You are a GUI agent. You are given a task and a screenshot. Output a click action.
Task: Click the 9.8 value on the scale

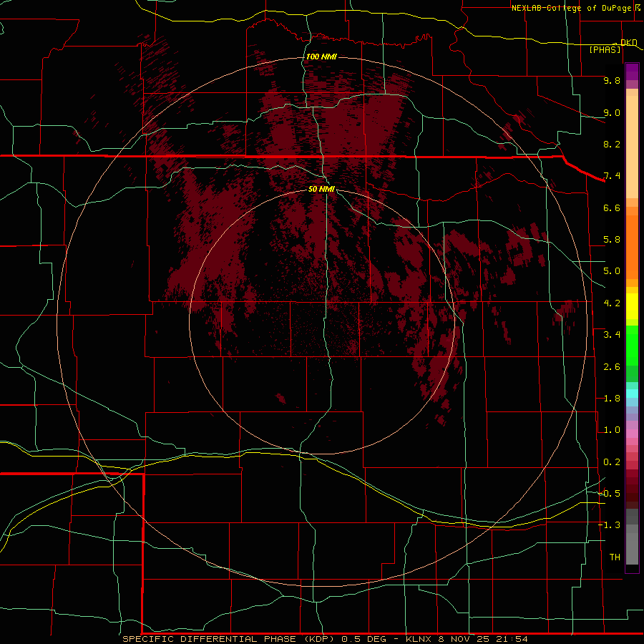(x=612, y=80)
